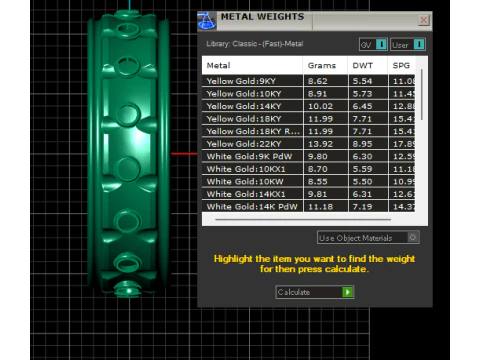Select the Yellow Gold:14KY row
Screen dimensions: 480x360
click(x=309, y=106)
